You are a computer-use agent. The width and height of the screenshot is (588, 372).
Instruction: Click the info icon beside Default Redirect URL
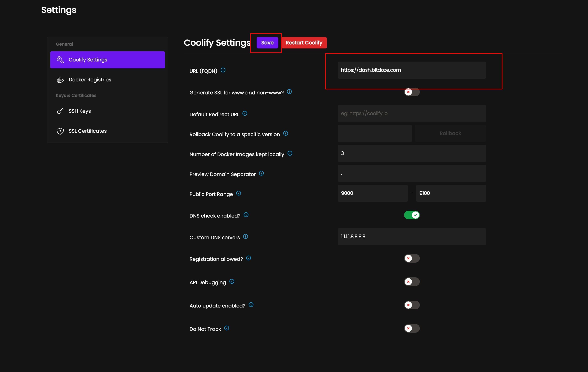click(x=245, y=113)
